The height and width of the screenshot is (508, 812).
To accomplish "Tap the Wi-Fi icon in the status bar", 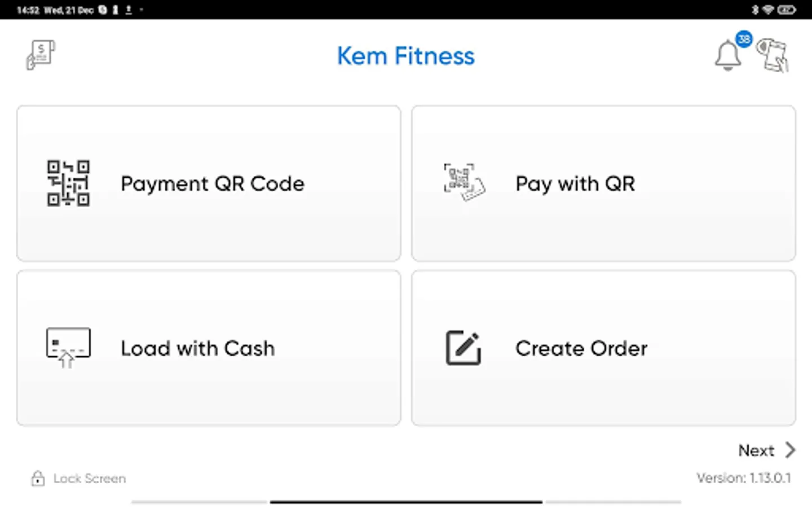I will [767, 10].
